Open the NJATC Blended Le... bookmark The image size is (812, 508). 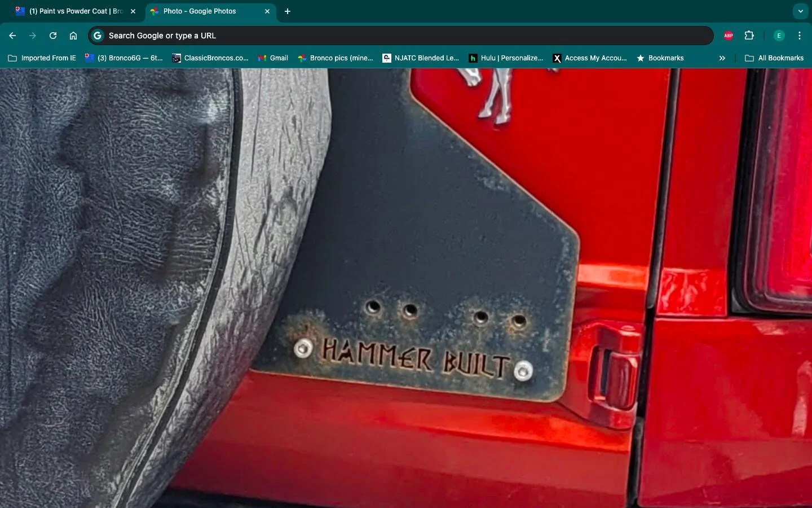pyautogui.click(x=421, y=58)
